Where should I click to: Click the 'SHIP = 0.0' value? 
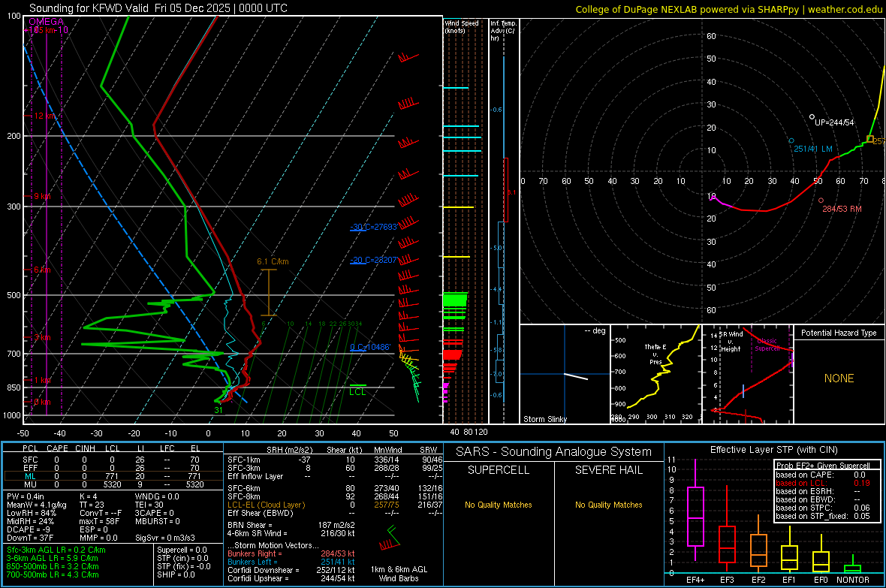(x=176, y=574)
